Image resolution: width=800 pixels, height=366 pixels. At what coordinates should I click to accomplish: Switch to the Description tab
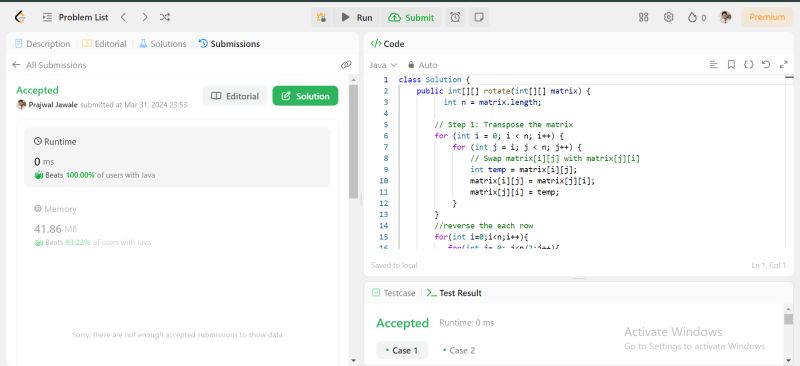(42, 44)
